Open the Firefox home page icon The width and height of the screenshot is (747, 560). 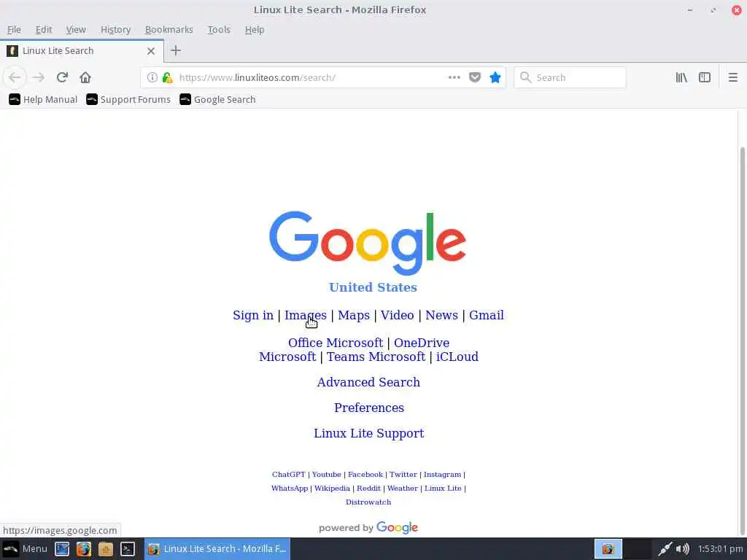pos(85,77)
